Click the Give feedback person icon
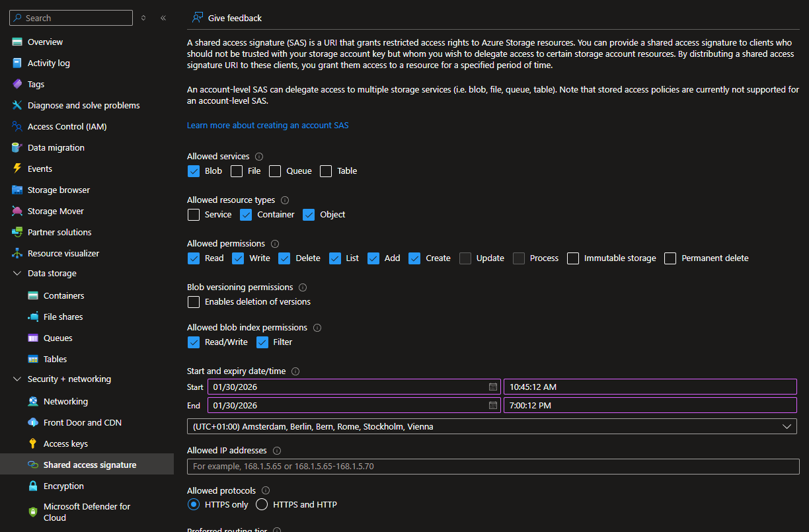This screenshot has width=809, height=532. (x=197, y=18)
